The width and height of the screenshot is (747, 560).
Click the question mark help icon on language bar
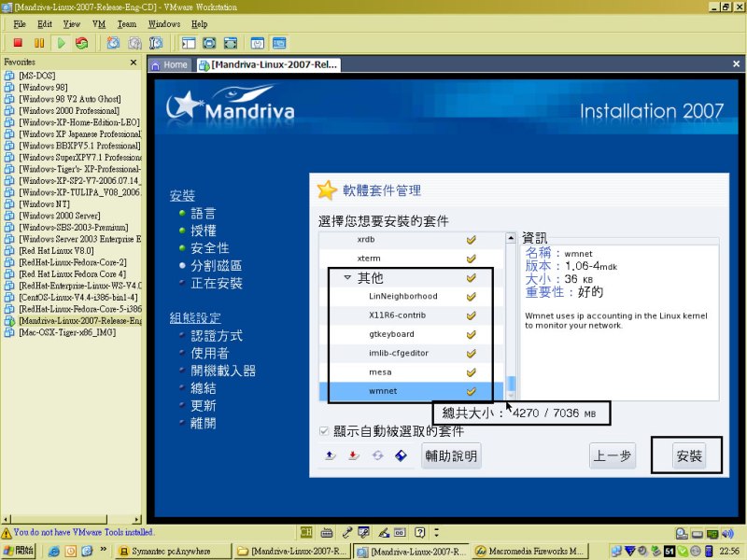[x=419, y=532]
